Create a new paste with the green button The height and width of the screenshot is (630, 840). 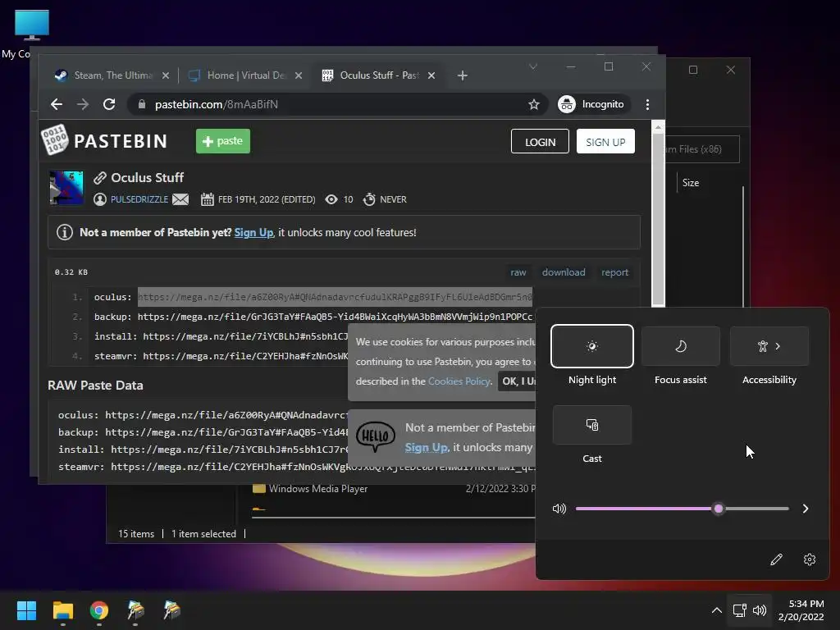(x=223, y=141)
